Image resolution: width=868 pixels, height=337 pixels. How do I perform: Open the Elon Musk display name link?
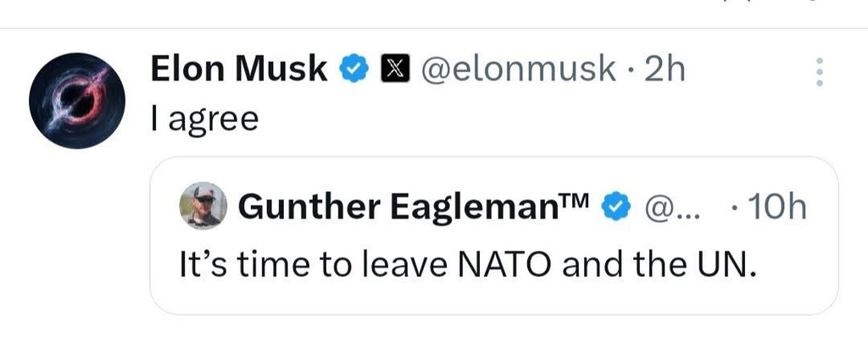point(238,70)
